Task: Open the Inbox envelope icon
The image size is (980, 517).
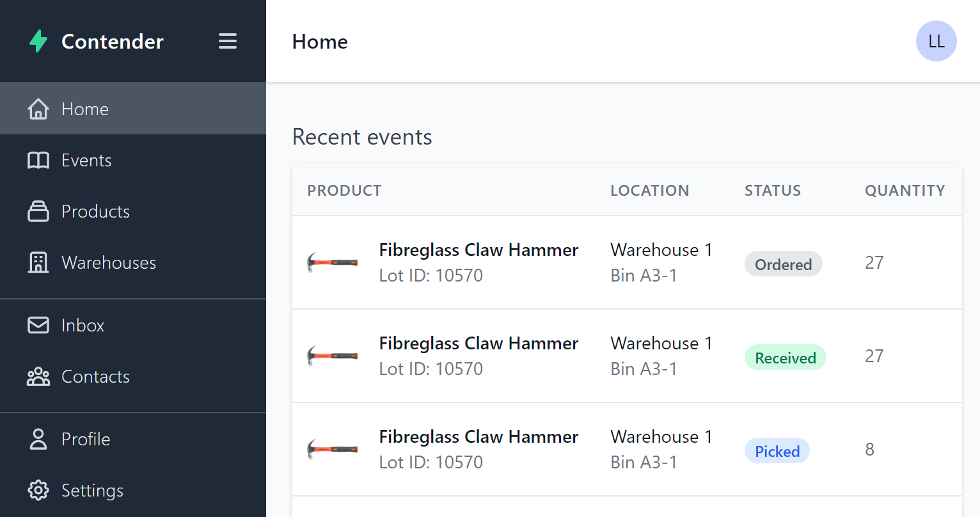Action: coord(38,325)
